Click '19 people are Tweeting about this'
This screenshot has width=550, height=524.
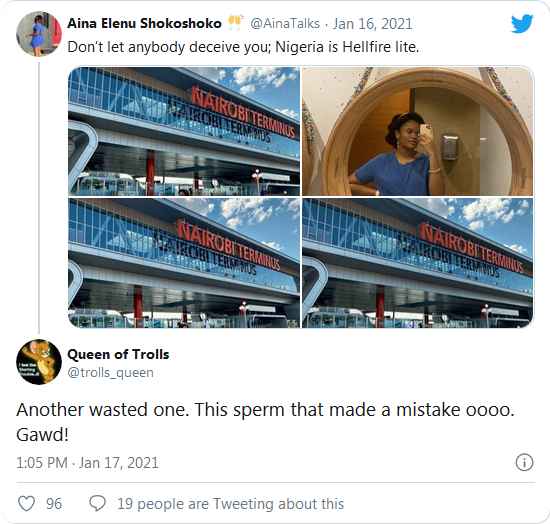pos(230,504)
